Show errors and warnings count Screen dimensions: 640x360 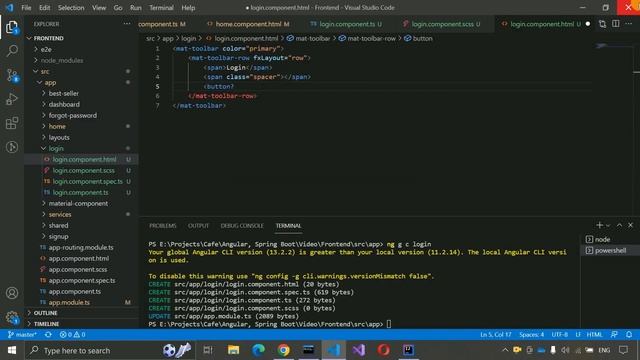72,335
